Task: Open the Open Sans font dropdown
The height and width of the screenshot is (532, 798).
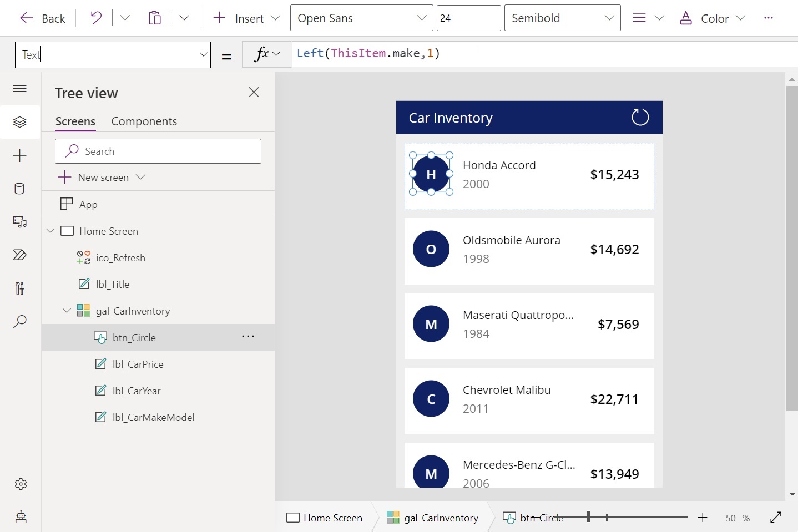Action: 361,18
